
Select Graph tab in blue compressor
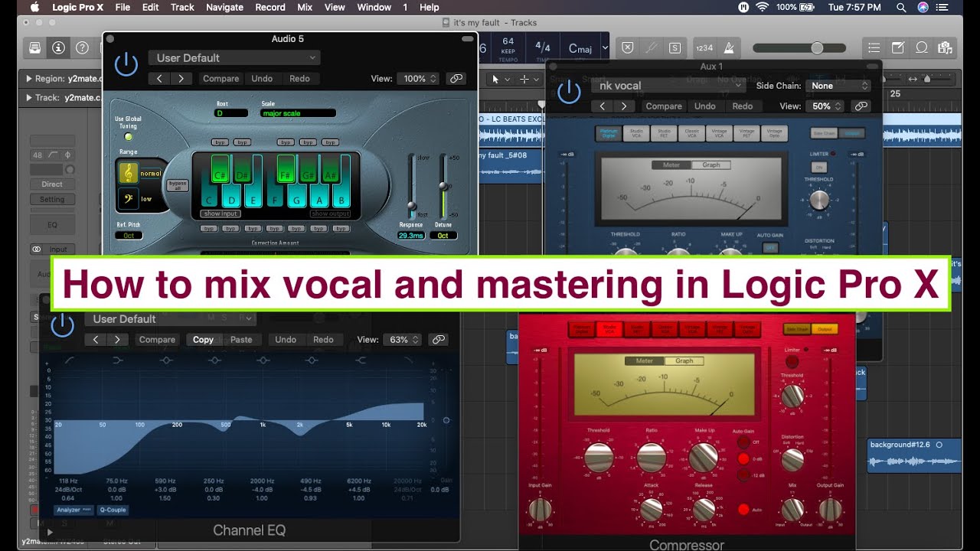coord(711,165)
